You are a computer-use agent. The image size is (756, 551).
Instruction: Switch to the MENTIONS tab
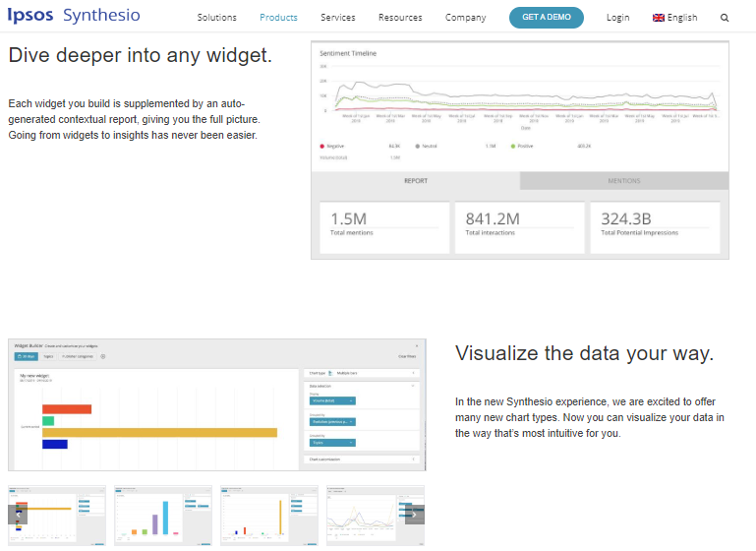point(624,180)
